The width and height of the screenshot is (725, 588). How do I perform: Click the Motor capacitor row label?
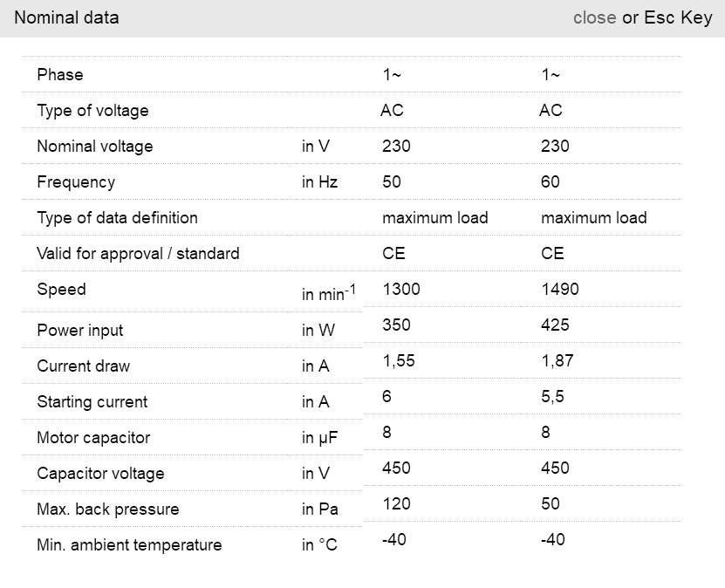point(93,438)
